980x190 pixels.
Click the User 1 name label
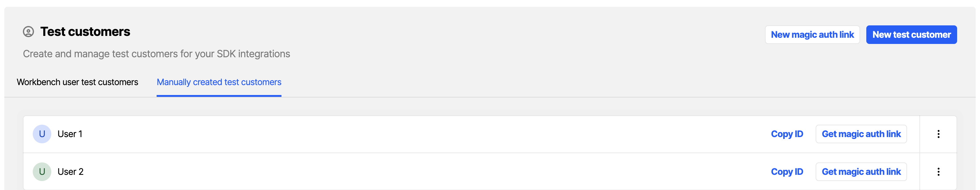(x=70, y=134)
